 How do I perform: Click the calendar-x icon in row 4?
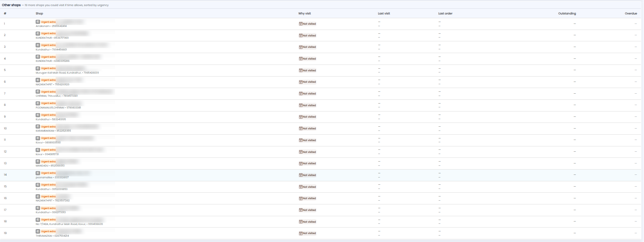(301, 59)
